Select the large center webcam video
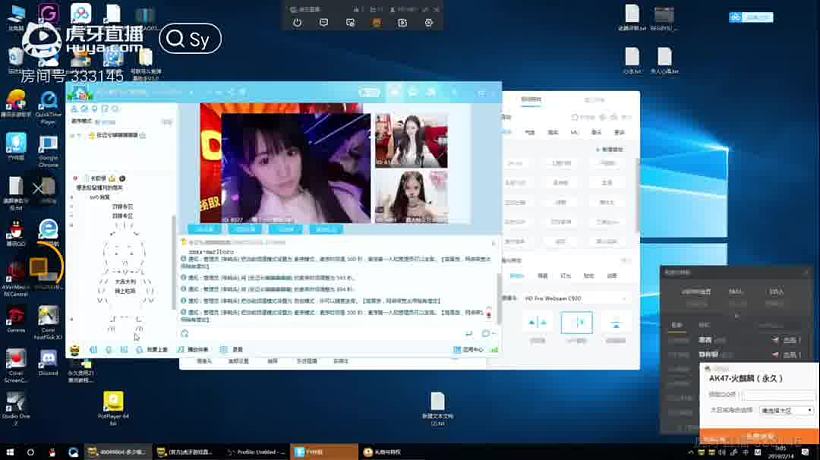 285,165
